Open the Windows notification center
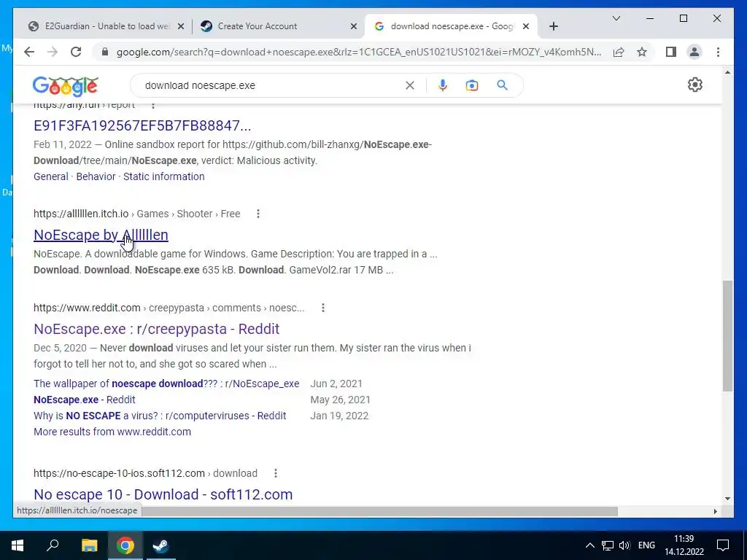747x560 pixels. tap(723, 545)
